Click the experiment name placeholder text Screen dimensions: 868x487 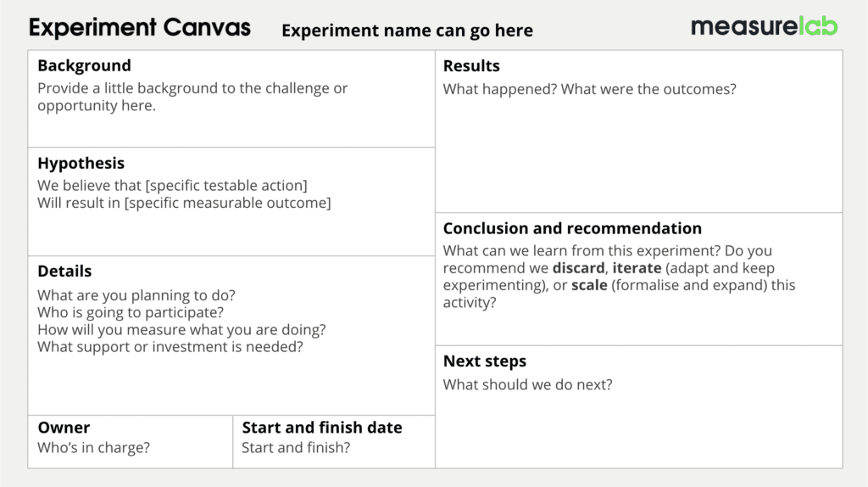[x=407, y=31]
